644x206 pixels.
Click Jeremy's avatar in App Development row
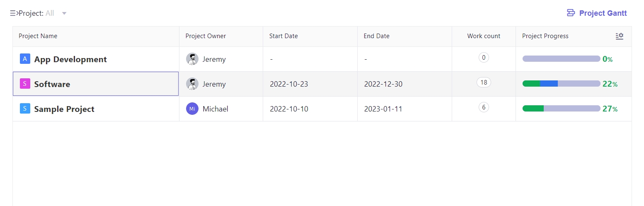[192, 59]
